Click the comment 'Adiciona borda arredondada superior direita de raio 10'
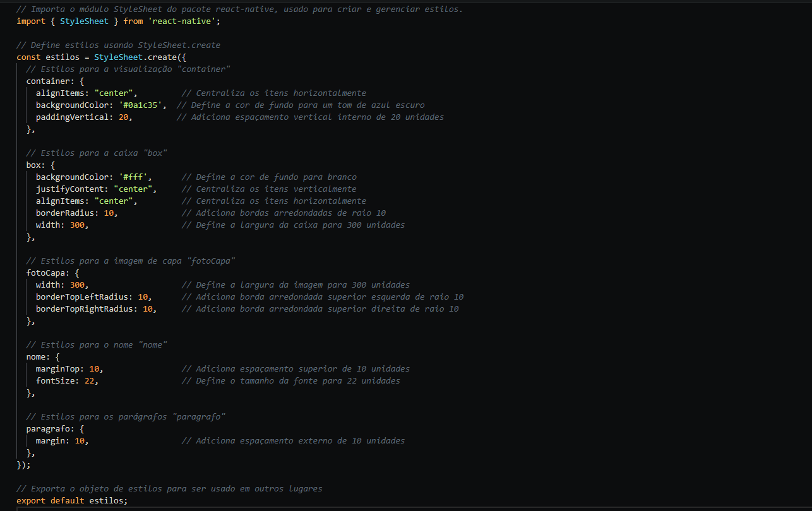The width and height of the screenshot is (812, 511). [x=320, y=308]
